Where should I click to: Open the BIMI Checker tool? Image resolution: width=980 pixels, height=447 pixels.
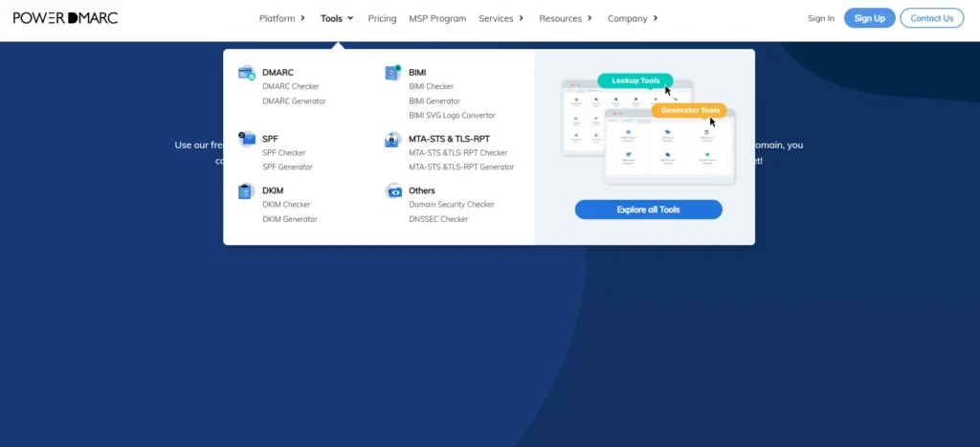(x=432, y=86)
